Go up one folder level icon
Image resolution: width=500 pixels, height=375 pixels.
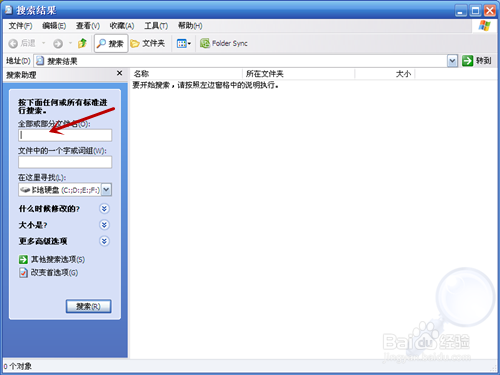tap(82, 43)
